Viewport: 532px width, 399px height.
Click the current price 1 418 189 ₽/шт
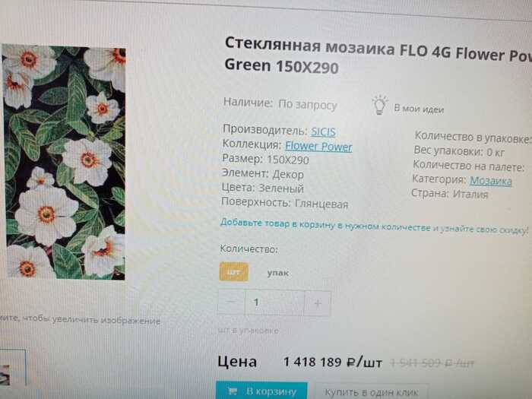pos(333,362)
